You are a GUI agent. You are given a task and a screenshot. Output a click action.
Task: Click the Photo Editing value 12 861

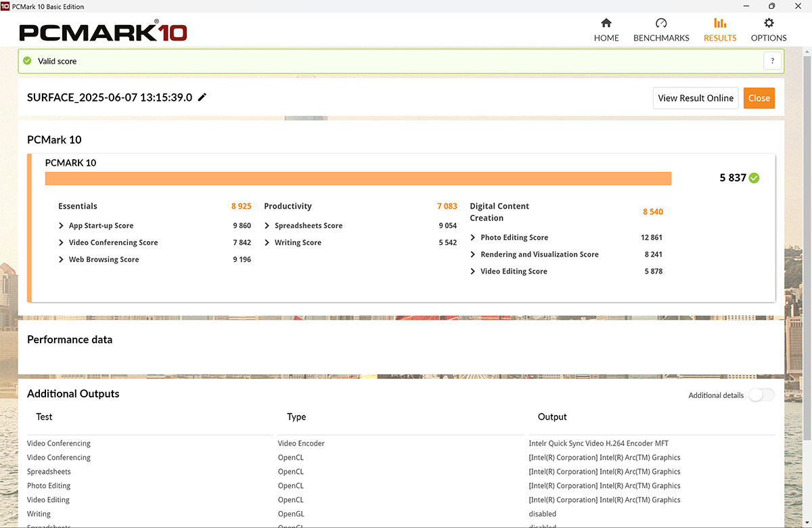click(x=652, y=238)
